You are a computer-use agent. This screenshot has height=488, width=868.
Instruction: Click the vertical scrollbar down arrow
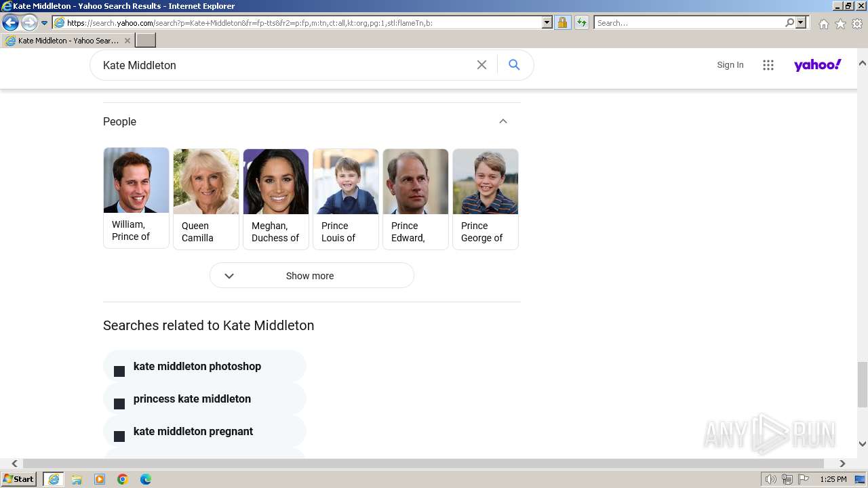tap(863, 444)
